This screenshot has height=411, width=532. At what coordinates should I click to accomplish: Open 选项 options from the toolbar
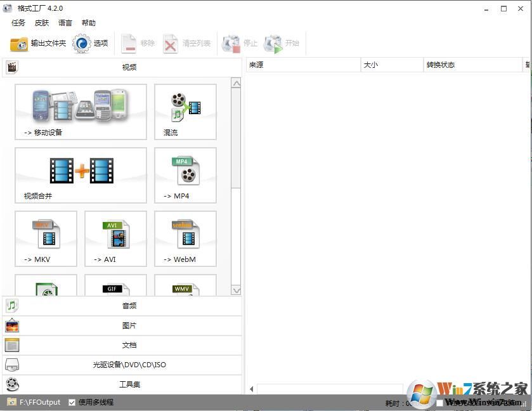coord(82,44)
